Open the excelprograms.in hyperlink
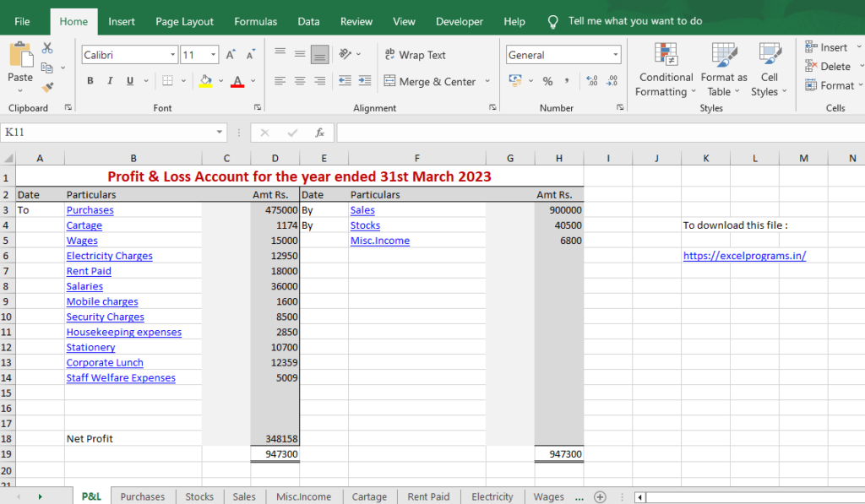Image resolution: width=865 pixels, height=504 pixels. tap(744, 255)
